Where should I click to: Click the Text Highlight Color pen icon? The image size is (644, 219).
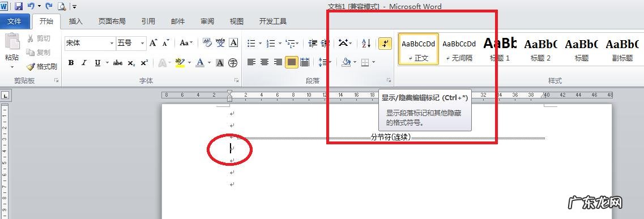point(180,62)
